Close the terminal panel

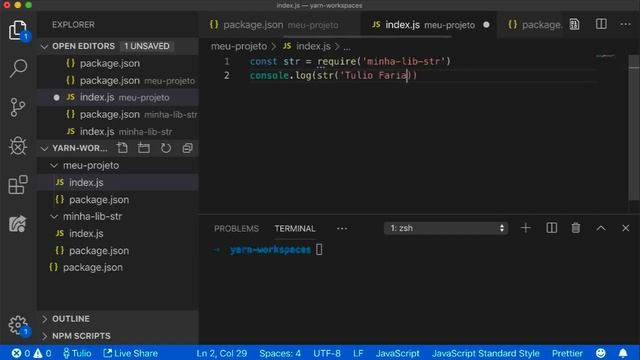[x=625, y=228]
